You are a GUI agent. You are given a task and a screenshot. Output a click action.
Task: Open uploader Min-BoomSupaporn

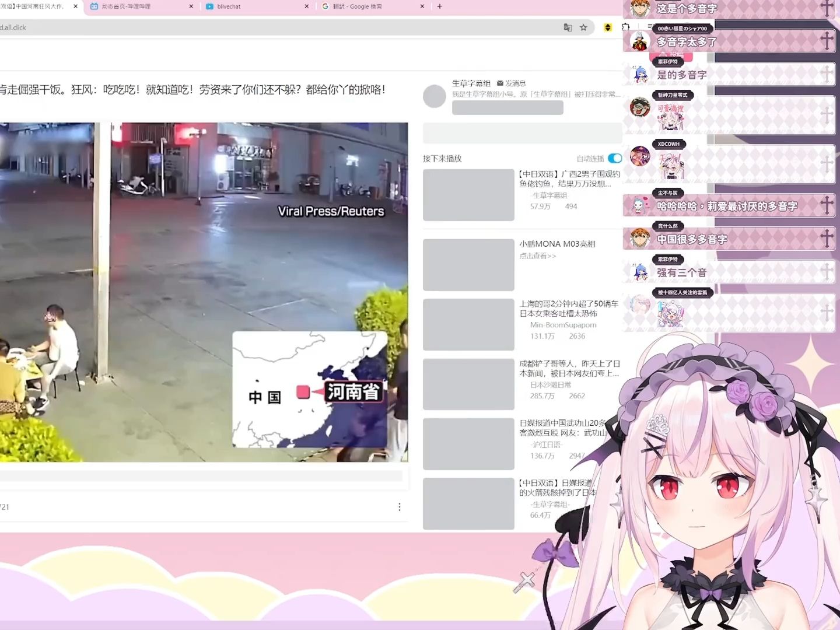(563, 325)
